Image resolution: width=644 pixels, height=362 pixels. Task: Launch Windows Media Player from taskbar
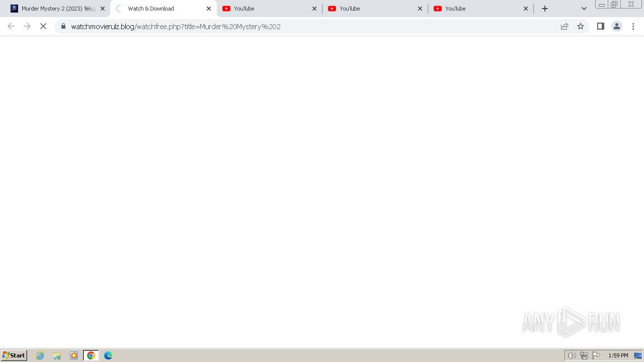tap(74, 355)
